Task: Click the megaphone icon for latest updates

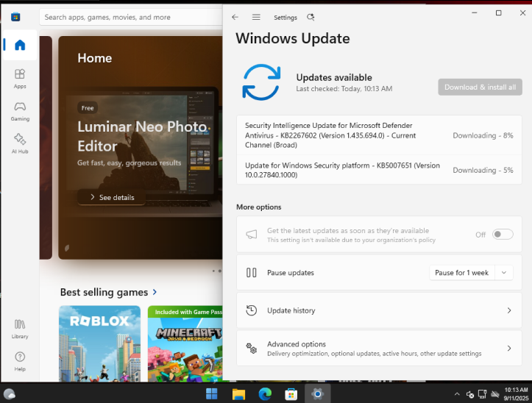Action: [252, 235]
